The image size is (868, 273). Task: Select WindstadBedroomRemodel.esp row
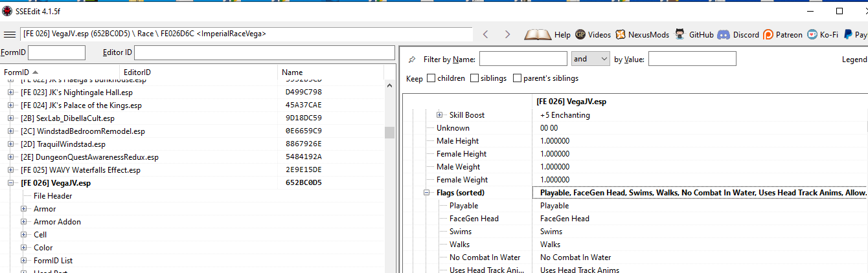[83, 131]
